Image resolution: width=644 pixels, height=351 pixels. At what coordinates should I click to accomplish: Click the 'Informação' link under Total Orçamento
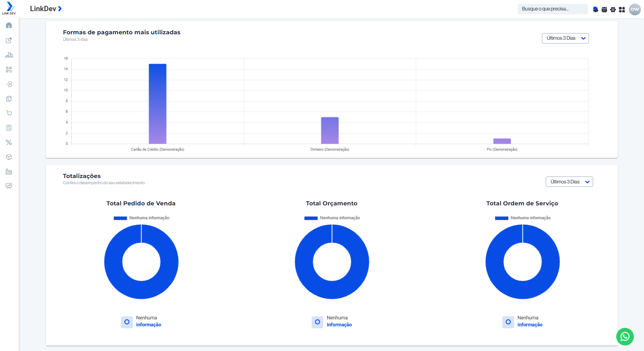point(339,324)
